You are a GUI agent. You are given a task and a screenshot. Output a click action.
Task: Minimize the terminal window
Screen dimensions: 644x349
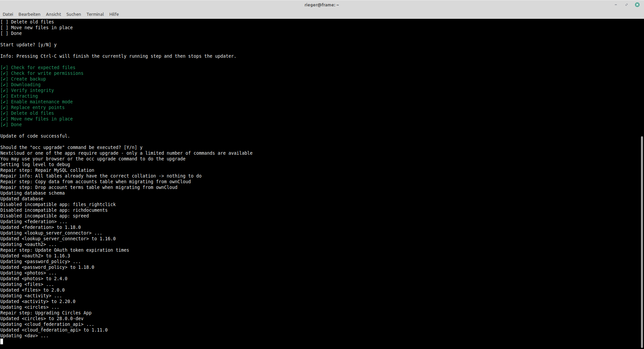coord(616,5)
